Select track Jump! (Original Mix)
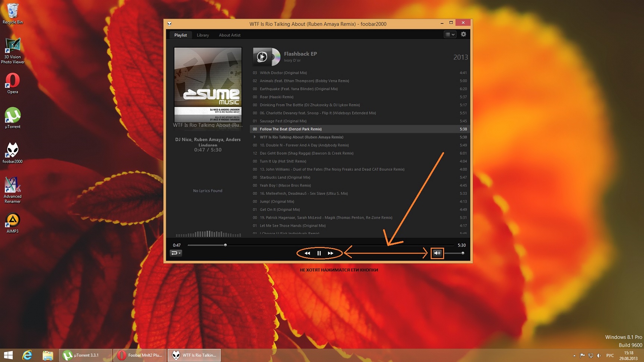The image size is (644, 362). click(x=360, y=201)
